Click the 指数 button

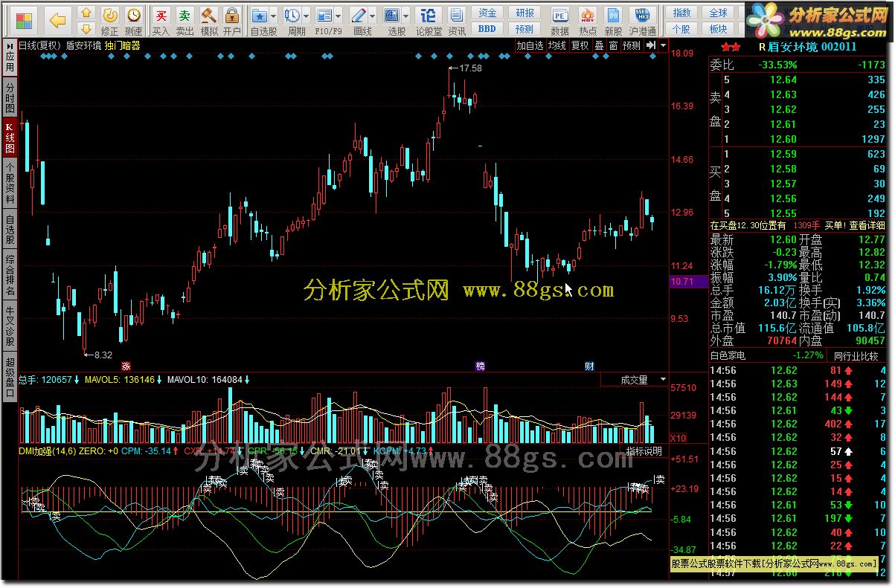click(681, 13)
